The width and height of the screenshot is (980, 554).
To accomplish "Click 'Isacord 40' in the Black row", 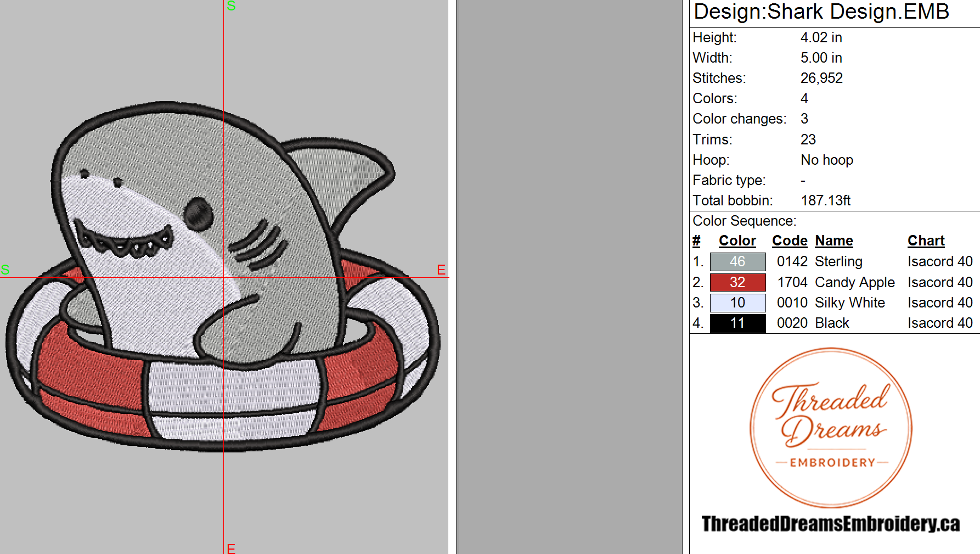I will pos(940,323).
